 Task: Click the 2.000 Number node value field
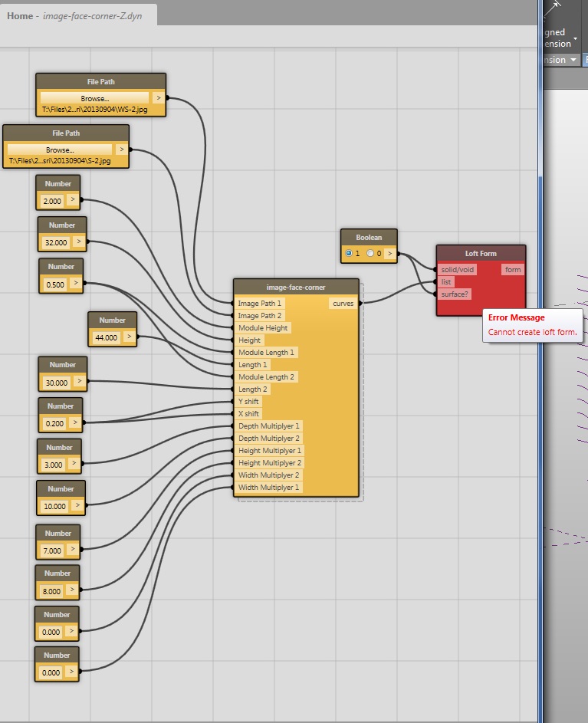click(52, 201)
